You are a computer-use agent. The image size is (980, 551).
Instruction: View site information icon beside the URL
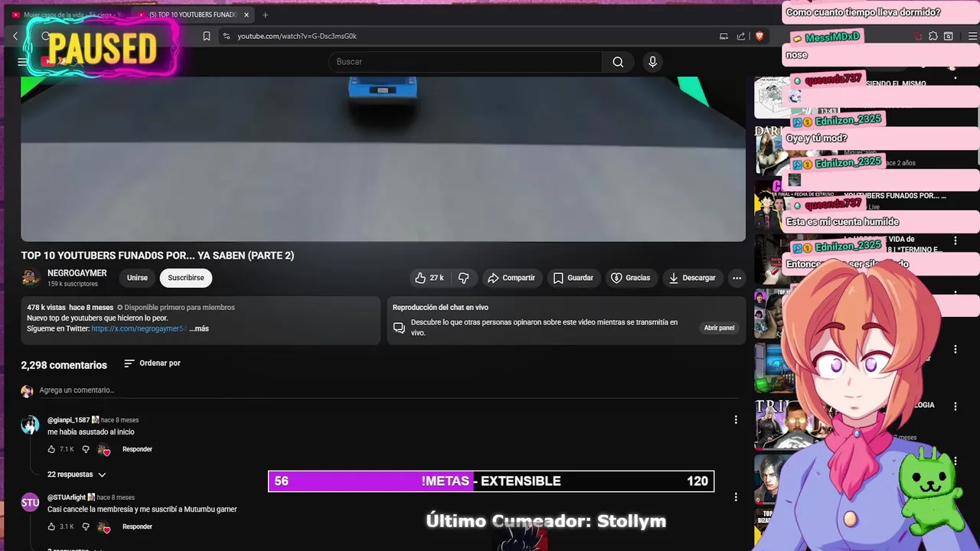[226, 36]
